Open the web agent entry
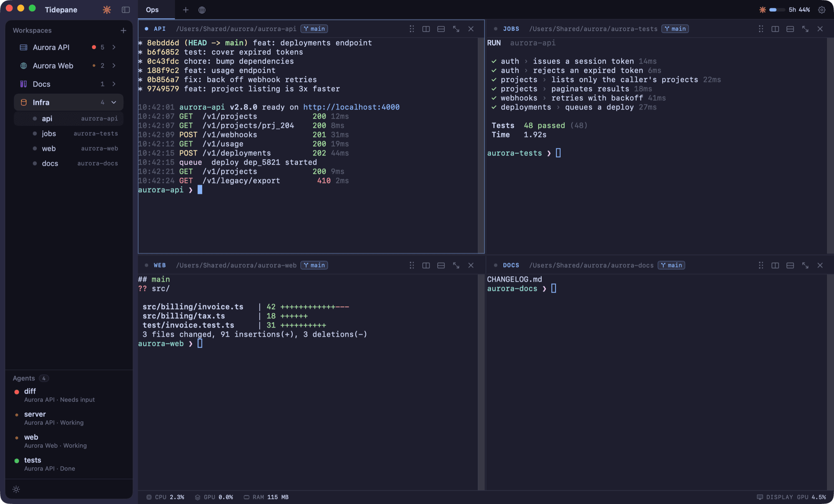The height and width of the screenshot is (504, 834). pyautogui.click(x=69, y=441)
